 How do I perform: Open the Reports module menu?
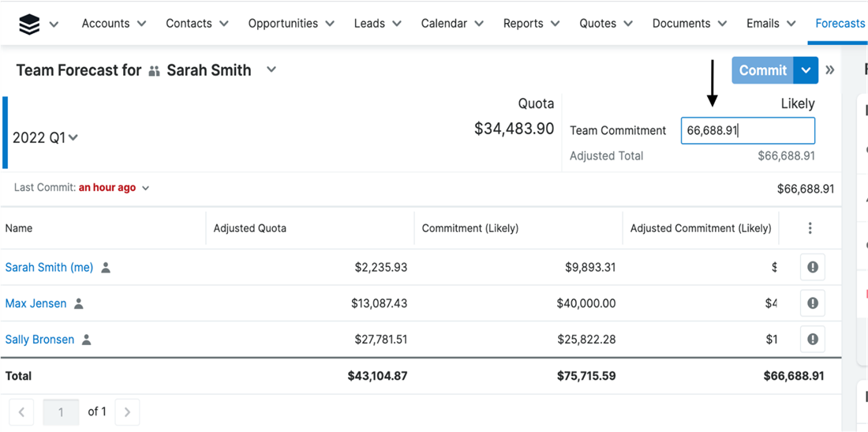(531, 24)
